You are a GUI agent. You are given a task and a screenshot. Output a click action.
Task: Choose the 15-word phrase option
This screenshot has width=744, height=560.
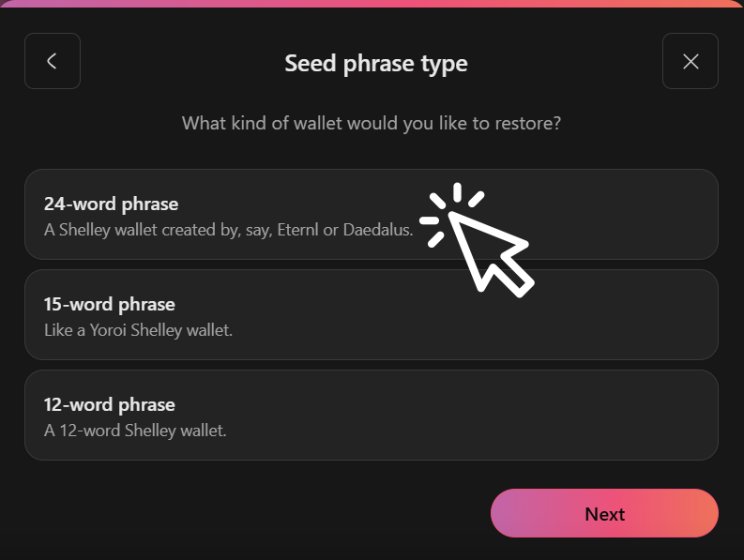click(371, 315)
